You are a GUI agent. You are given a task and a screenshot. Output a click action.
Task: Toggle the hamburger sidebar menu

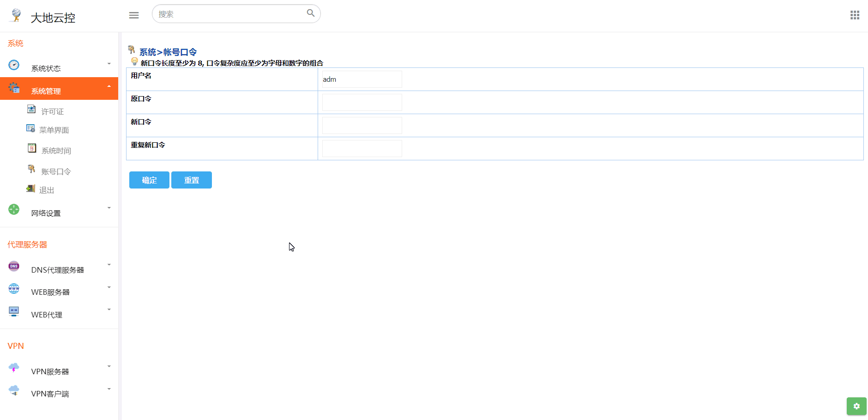tap(134, 15)
